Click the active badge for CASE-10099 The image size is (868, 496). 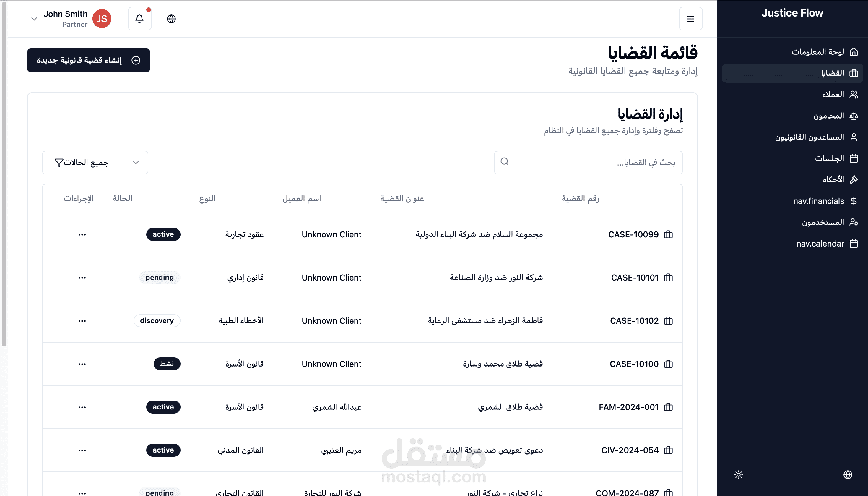pyautogui.click(x=163, y=234)
